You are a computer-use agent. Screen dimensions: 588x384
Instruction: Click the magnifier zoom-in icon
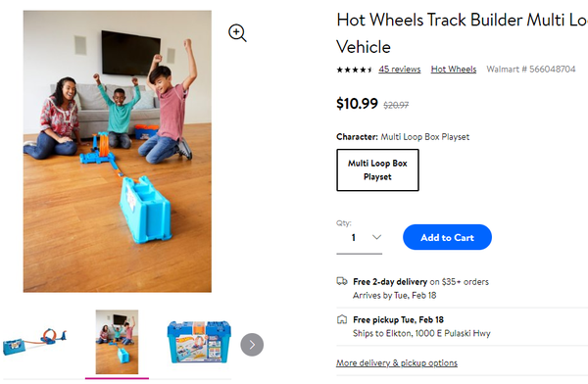237,33
